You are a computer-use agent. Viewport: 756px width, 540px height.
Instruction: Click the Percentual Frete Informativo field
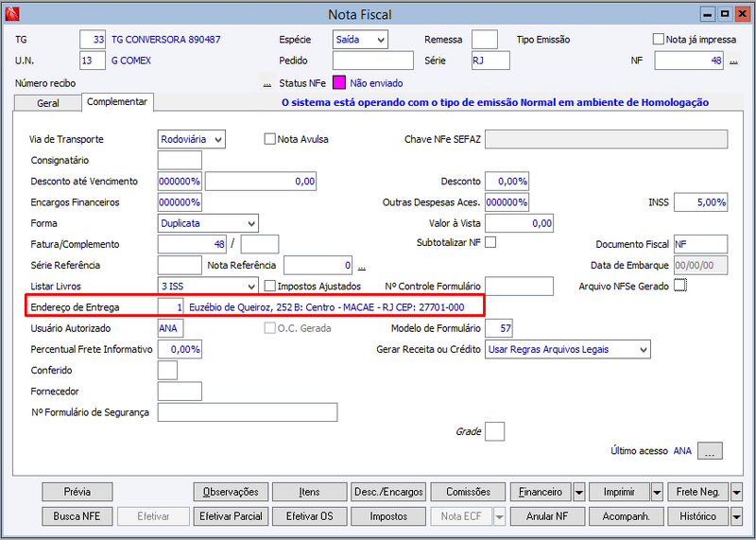pos(180,349)
